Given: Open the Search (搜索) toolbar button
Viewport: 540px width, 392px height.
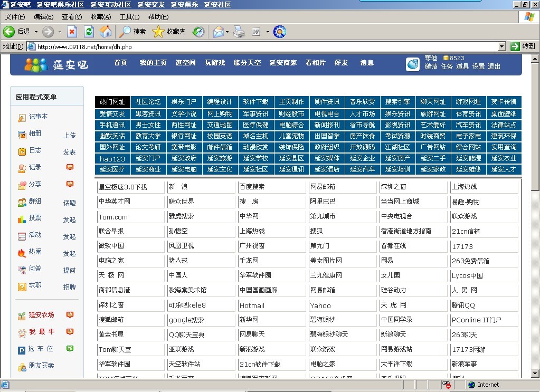Looking at the screenshot, I should (x=132, y=32).
